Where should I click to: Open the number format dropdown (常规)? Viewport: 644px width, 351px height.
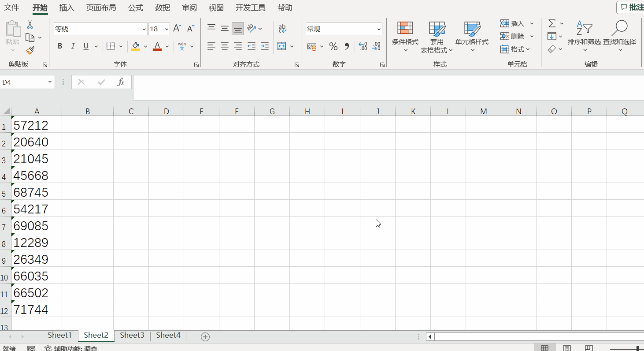(x=379, y=29)
